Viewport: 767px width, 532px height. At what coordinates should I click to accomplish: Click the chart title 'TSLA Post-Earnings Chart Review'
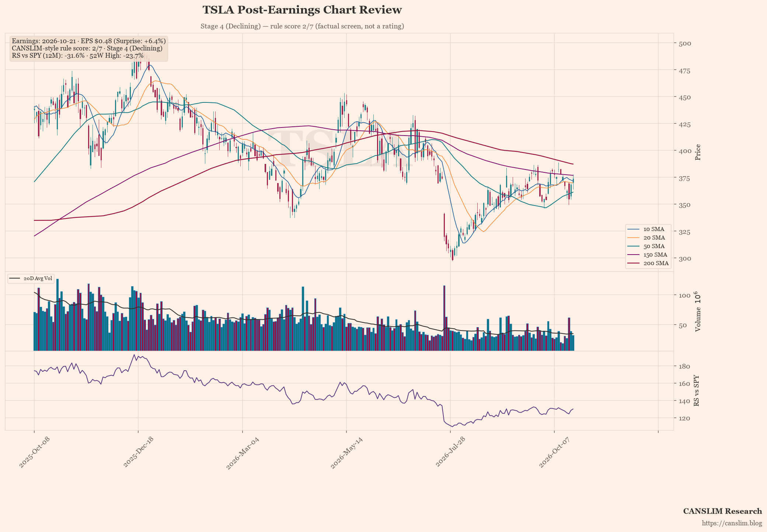pyautogui.click(x=302, y=10)
